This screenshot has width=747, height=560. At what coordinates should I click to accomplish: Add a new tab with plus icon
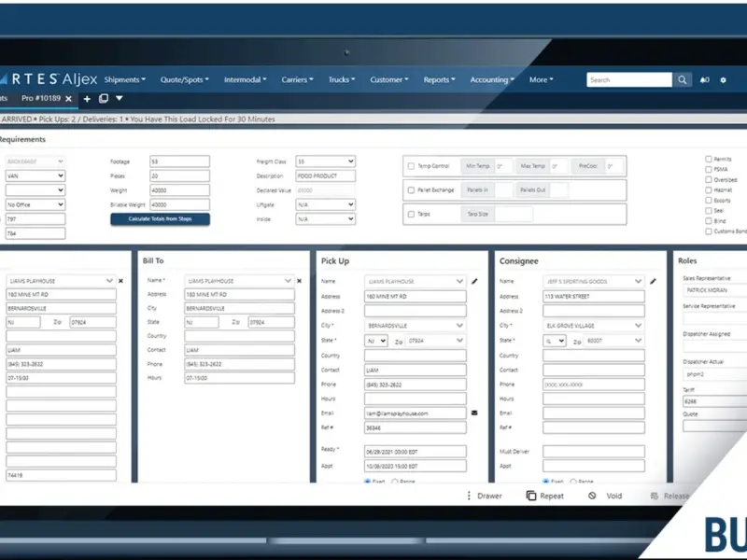coord(87,99)
